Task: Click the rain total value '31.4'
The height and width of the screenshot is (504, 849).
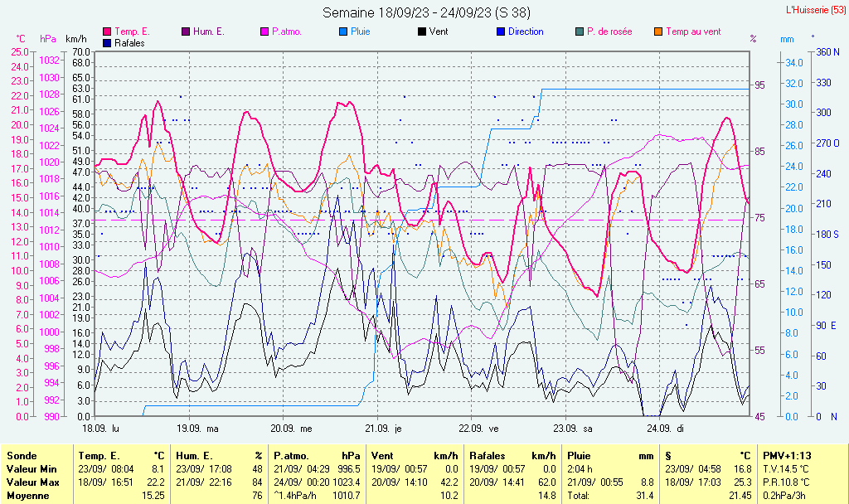Action: [x=645, y=496]
